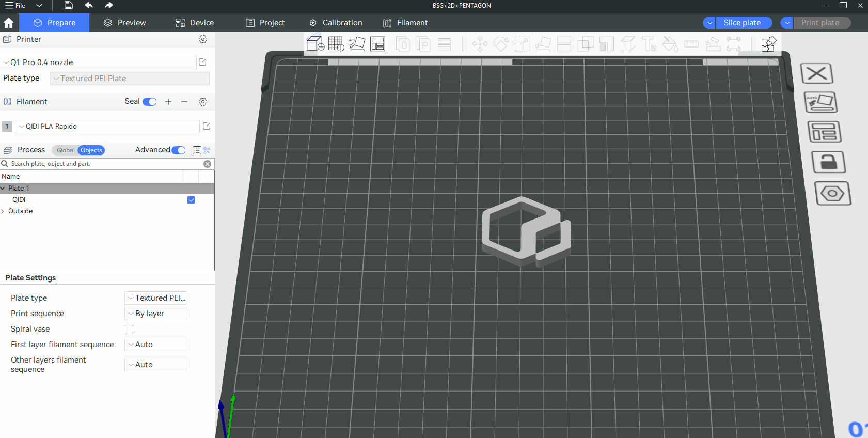868x438 pixels.
Task: Click Auto orient in the top toolbar
Action: (357, 44)
